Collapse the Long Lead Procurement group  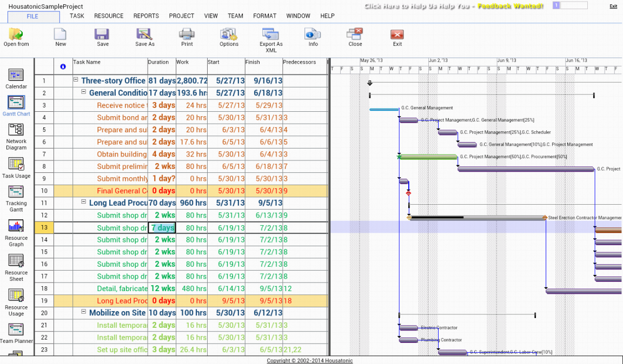[84, 202]
